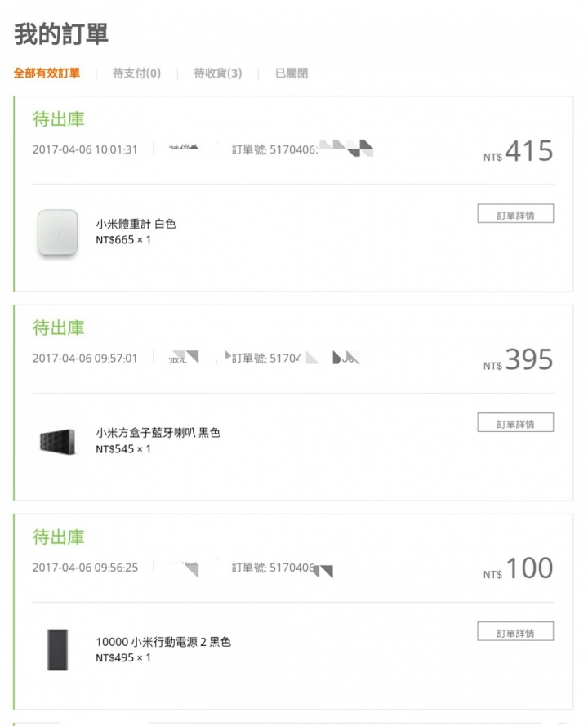Click 訂單詳情 for the NT$415 order
Viewport: 588px width, 726px height.
coord(515,214)
